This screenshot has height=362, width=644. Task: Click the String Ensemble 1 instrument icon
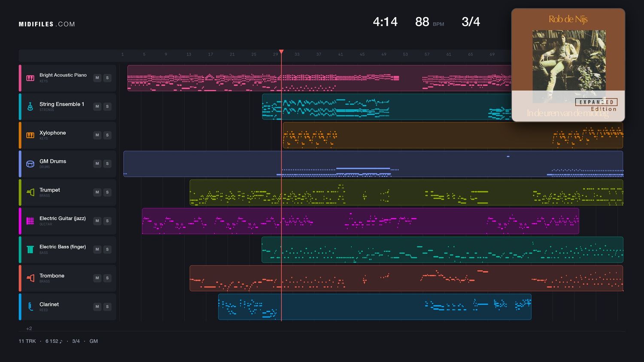coord(30,107)
